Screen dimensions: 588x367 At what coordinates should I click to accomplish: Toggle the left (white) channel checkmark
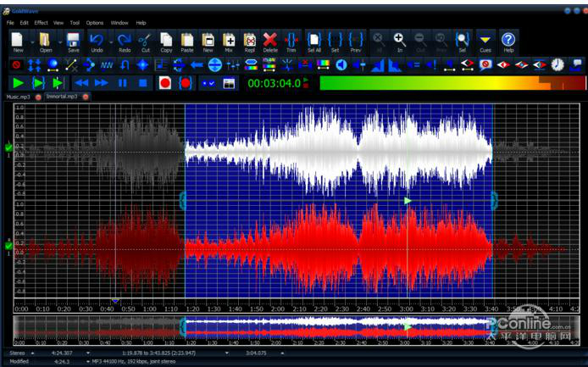pyautogui.click(x=8, y=147)
